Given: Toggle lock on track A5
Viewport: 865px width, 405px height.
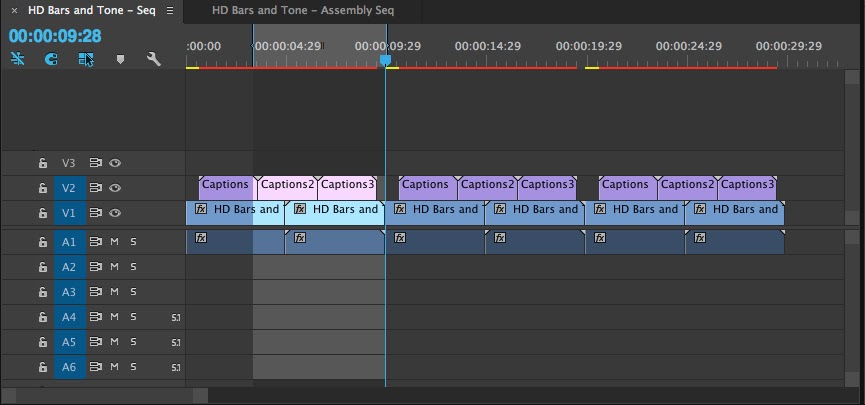Looking at the screenshot, I should [42, 342].
